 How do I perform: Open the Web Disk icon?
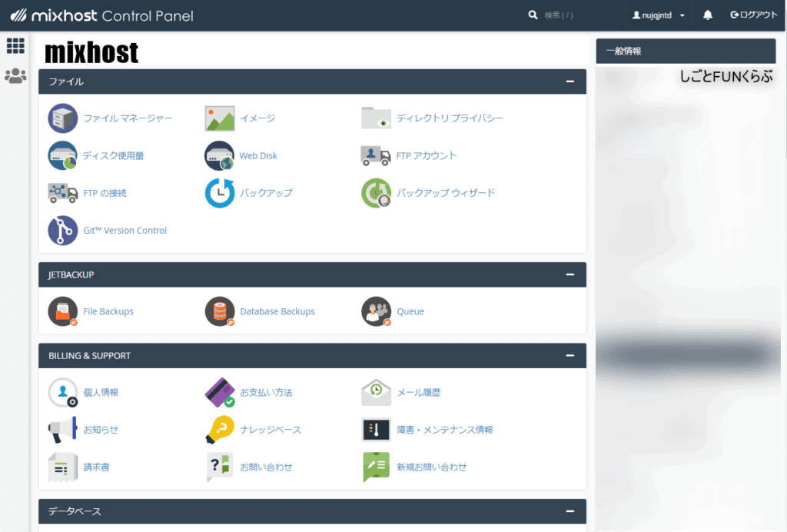219,155
